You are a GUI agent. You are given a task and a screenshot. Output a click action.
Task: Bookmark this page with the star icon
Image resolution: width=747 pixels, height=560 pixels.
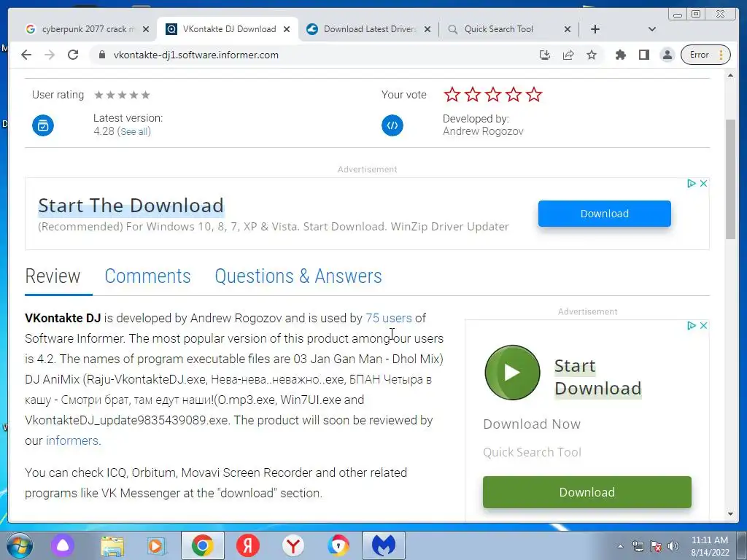tap(592, 55)
